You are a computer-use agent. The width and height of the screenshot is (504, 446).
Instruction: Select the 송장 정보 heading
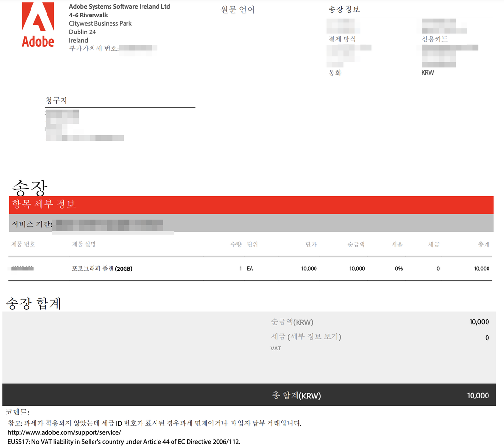[344, 10]
